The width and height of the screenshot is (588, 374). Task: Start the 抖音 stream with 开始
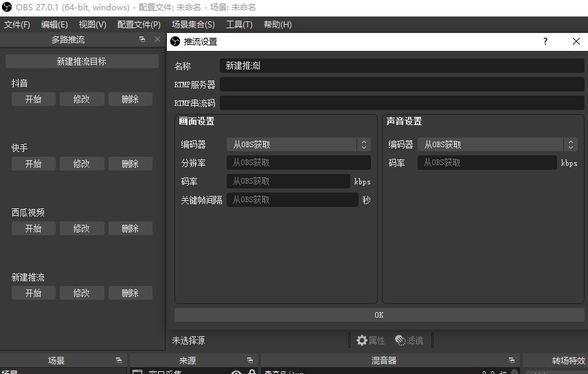[33, 99]
